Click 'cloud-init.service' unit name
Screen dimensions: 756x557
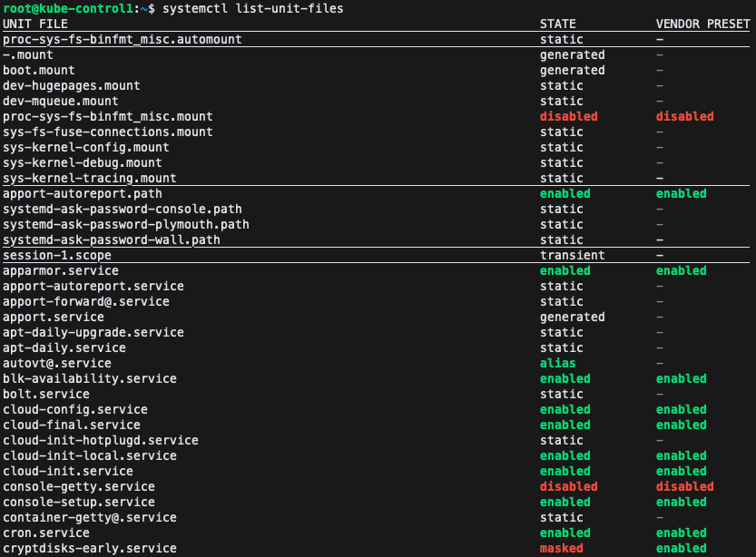click(68, 471)
